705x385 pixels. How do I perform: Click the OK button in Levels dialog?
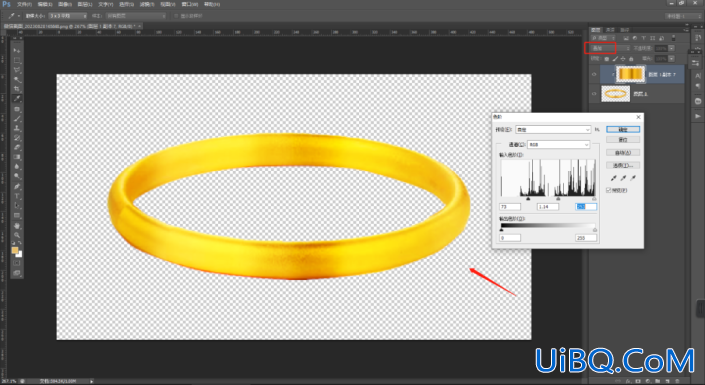[x=623, y=130]
